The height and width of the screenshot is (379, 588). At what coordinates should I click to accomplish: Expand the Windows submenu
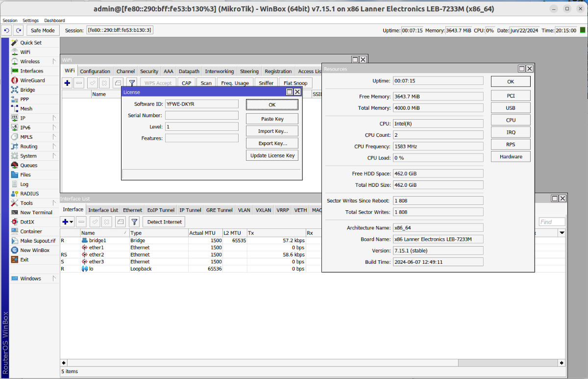[54, 278]
